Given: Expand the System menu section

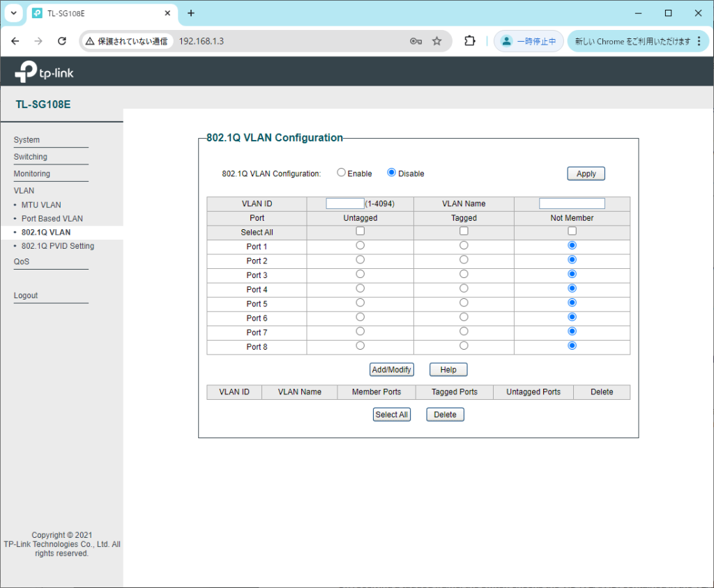Looking at the screenshot, I should [x=26, y=140].
